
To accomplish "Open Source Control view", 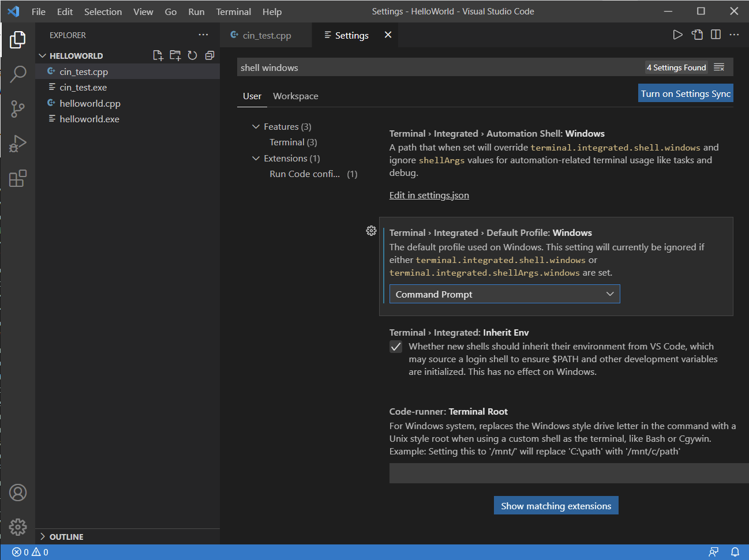I will (x=18, y=108).
